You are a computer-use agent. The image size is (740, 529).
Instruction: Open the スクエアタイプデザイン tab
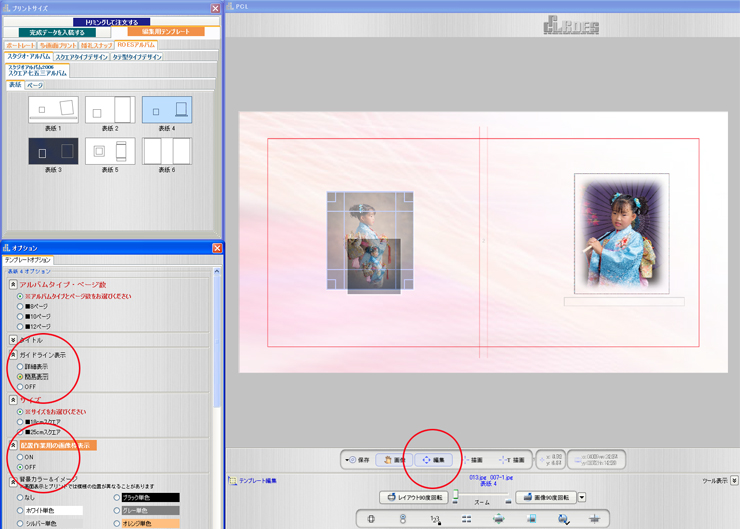82,57
